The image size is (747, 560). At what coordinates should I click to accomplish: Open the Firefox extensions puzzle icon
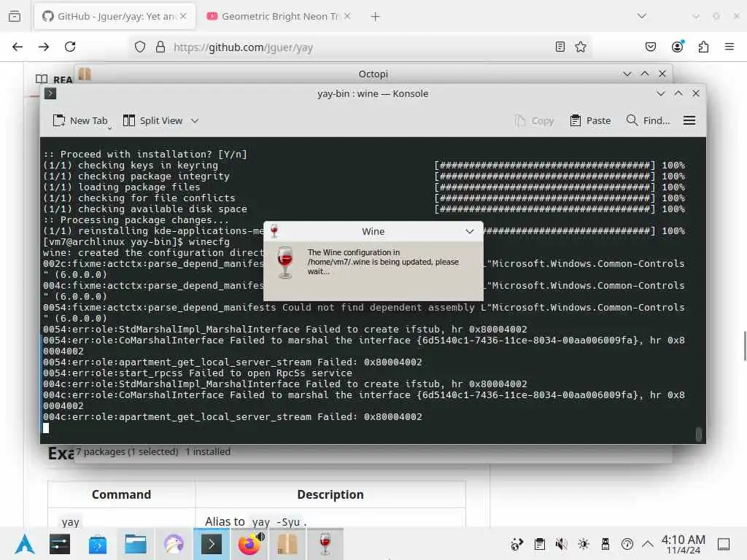coord(703,47)
